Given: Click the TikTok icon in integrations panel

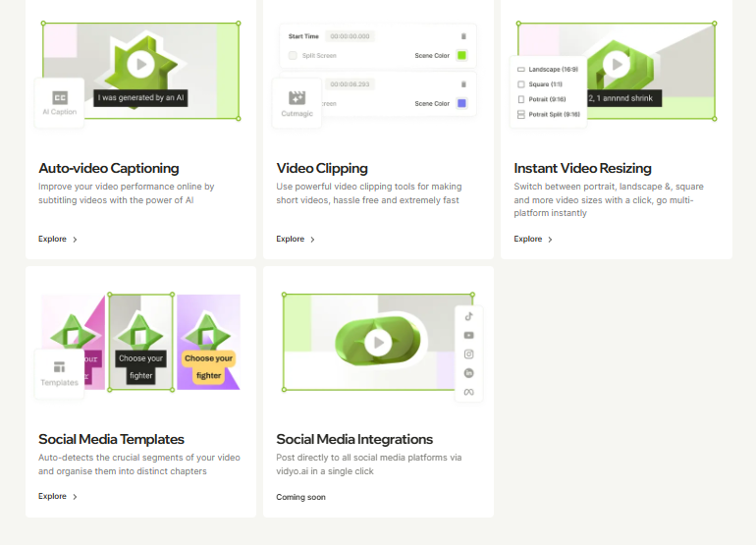Looking at the screenshot, I should coord(468,316).
